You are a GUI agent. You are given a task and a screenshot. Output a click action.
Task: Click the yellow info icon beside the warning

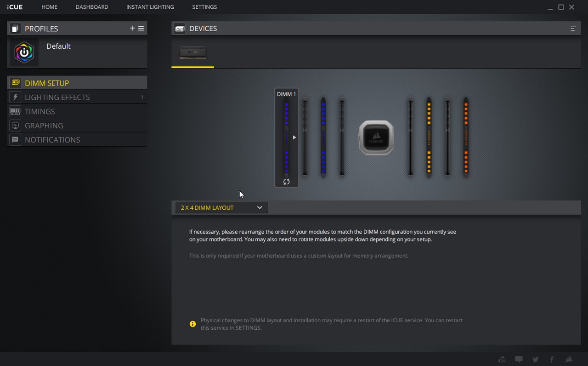[192, 324]
